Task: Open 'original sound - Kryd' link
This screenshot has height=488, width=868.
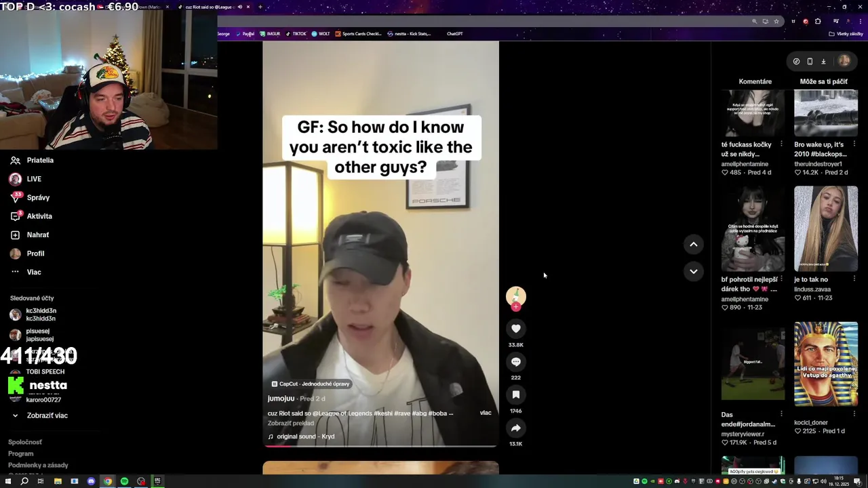Action: coord(305,436)
